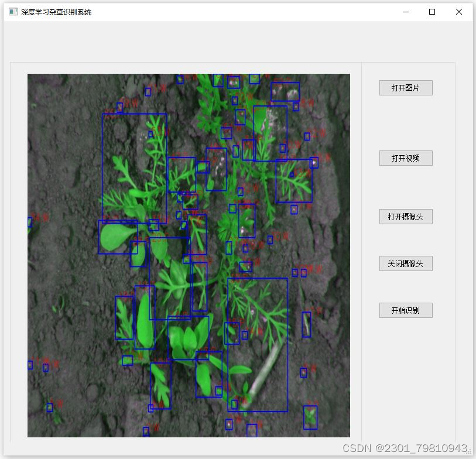Image resolution: width=476 pixels, height=459 pixels.
Task: Click the detected weed image display
Action: click(189, 255)
